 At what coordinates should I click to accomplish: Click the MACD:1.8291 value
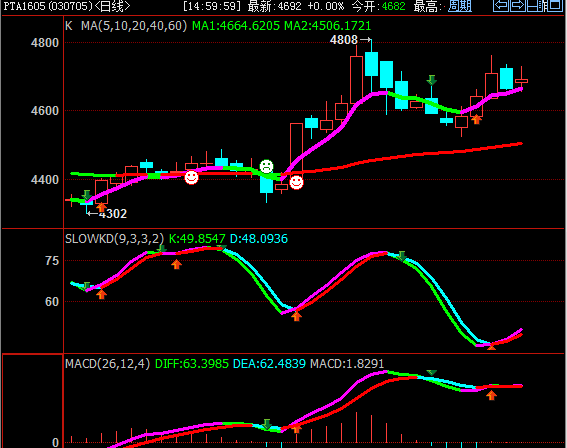[x=347, y=364]
